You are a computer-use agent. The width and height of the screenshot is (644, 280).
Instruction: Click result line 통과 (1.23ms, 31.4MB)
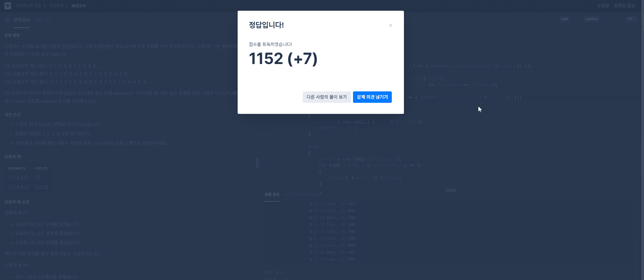click(x=333, y=225)
